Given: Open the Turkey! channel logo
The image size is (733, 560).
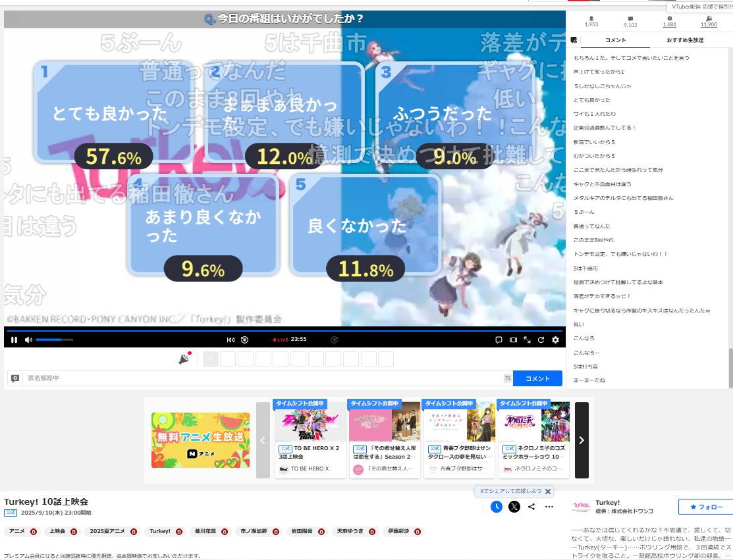Looking at the screenshot, I should pyautogui.click(x=581, y=507).
